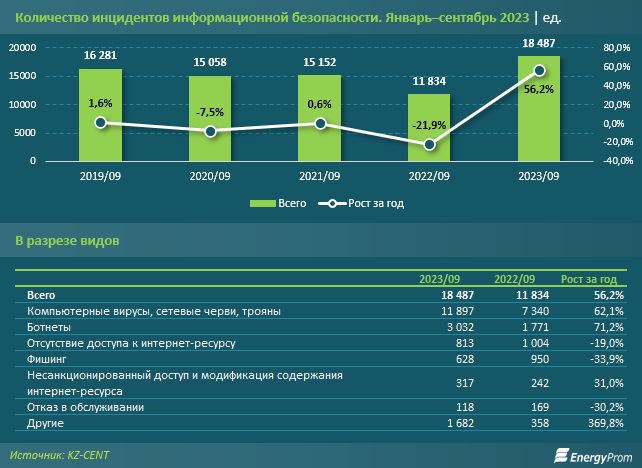Click the Другие growth value 369,8%
Image resolution: width=642 pixels, height=468 pixels.
[603, 424]
